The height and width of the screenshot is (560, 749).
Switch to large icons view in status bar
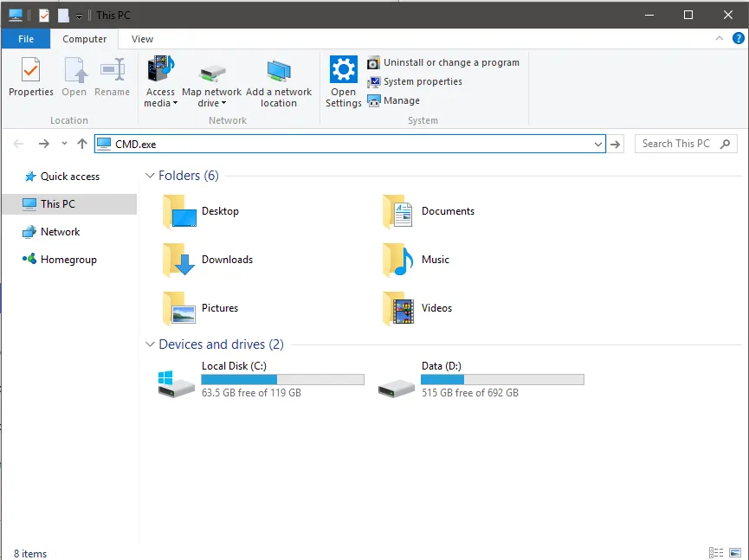pyautogui.click(x=735, y=553)
